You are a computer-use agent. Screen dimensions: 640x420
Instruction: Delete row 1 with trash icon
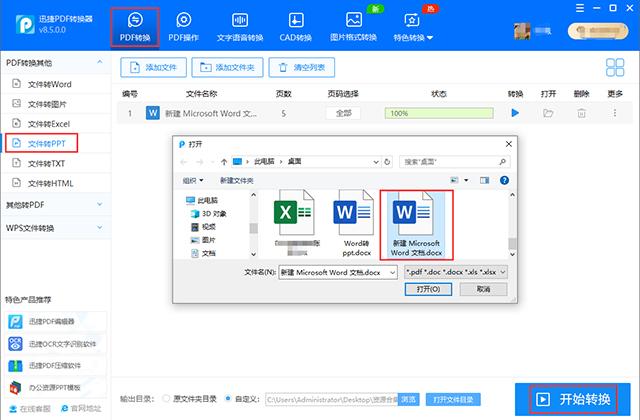[581, 113]
